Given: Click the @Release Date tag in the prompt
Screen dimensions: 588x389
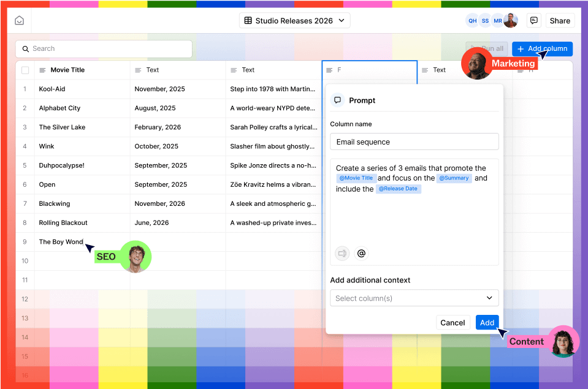Looking at the screenshot, I should pyautogui.click(x=399, y=189).
